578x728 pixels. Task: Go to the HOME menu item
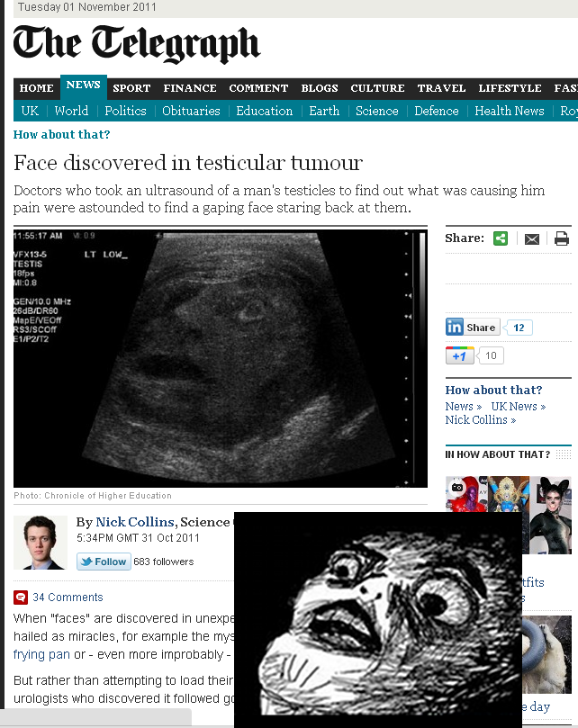[x=37, y=88]
